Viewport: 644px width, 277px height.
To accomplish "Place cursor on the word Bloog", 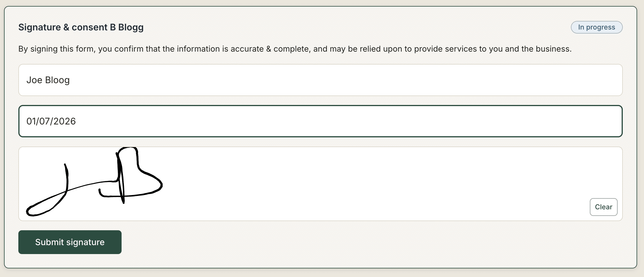I will pyautogui.click(x=57, y=80).
